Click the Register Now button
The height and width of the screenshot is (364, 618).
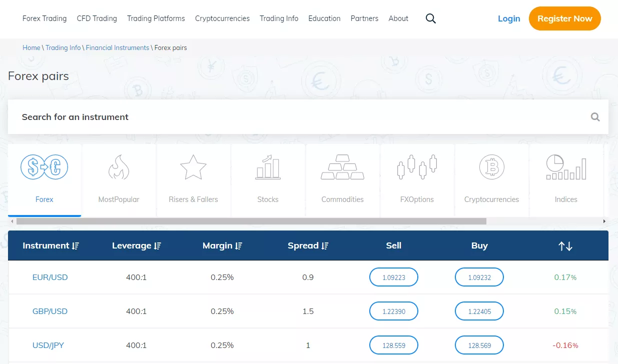[564, 18]
